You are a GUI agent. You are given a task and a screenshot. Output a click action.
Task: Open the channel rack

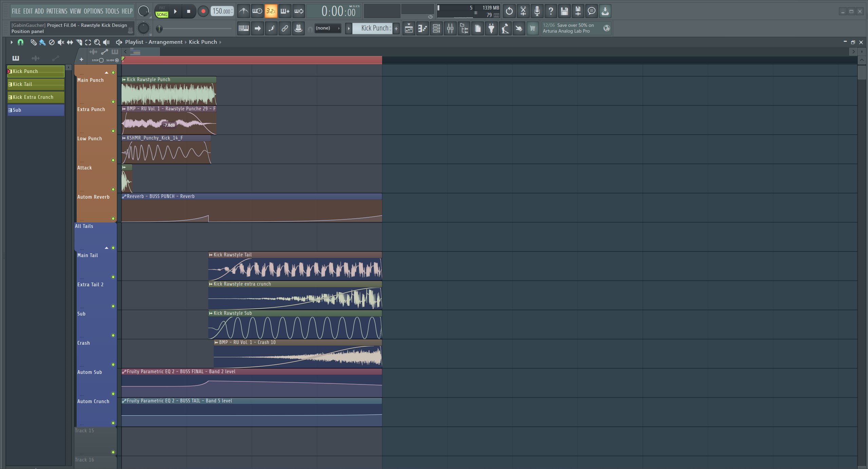[x=436, y=29]
